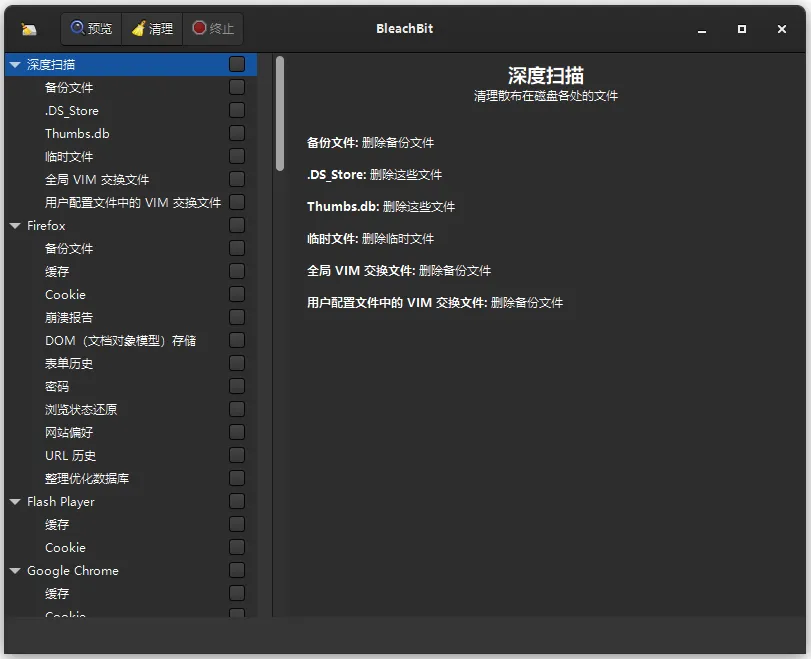Select the 崩溃报告 tree row
The image size is (811, 659).
click(x=130, y=318)
